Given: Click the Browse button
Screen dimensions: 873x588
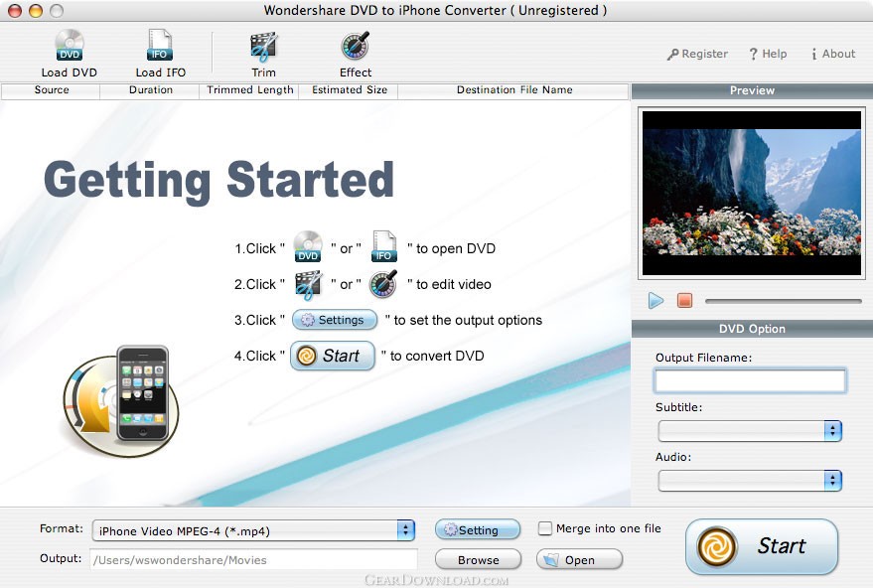Looking at the screenshot, I should tap(479, 559).
